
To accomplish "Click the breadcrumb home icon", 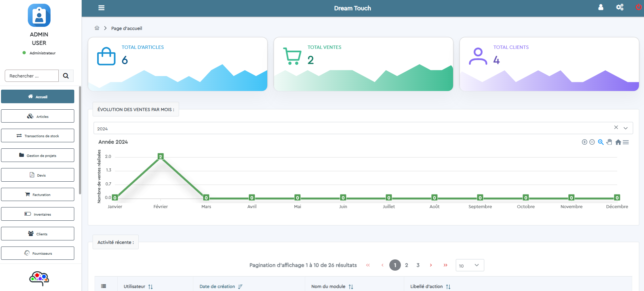I will click(97, 28).
